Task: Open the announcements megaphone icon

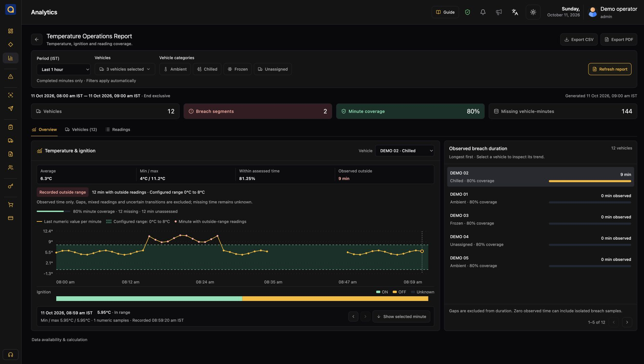Action: [x=499, y=12]
